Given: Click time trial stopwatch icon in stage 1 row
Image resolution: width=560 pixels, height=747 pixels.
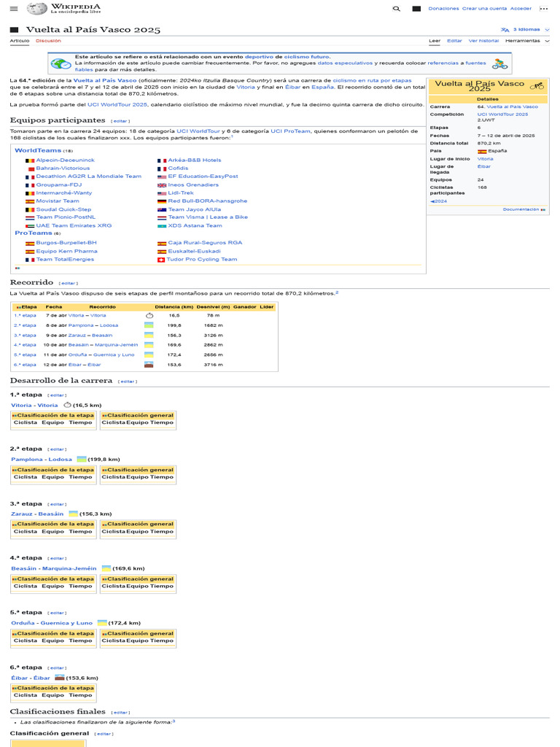Looking at the screenshot, I should pyautogui.click(x=149, y=315).
